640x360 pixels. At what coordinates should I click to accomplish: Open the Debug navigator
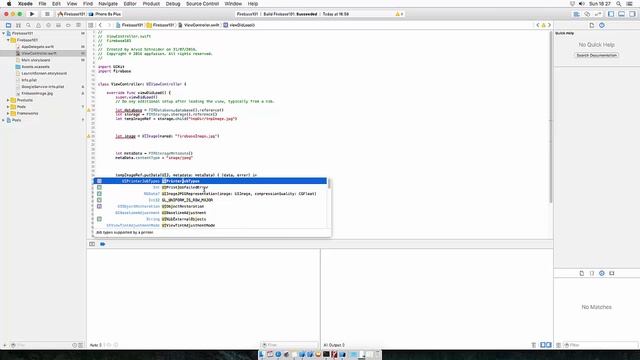point(58,25)
